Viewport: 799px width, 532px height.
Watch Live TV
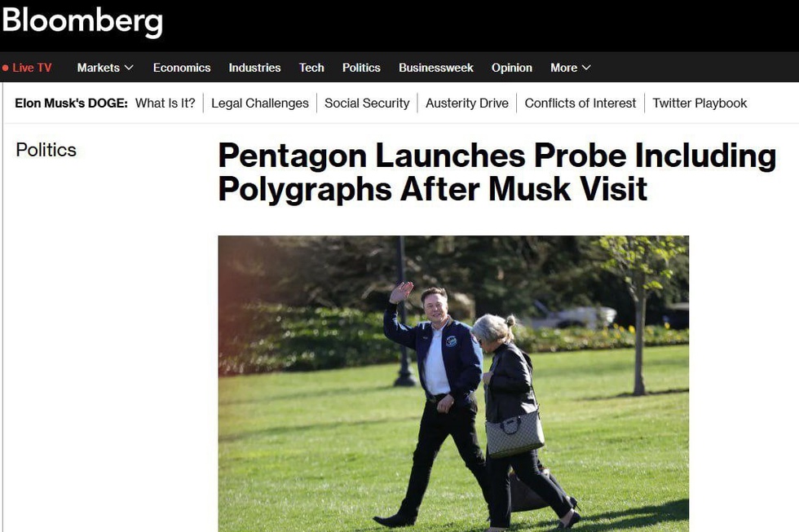point(32,68)
